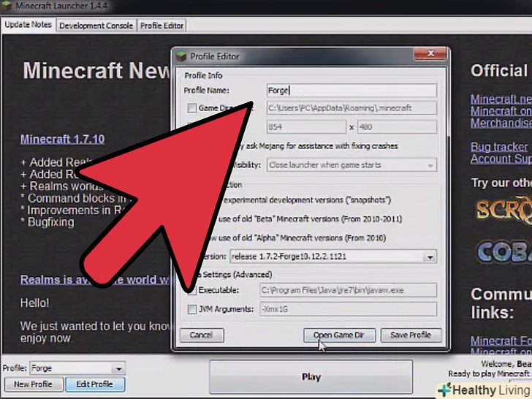
Task: Click the Minecraft Launcher title bar icon
Action: click(x=7, y=6)
